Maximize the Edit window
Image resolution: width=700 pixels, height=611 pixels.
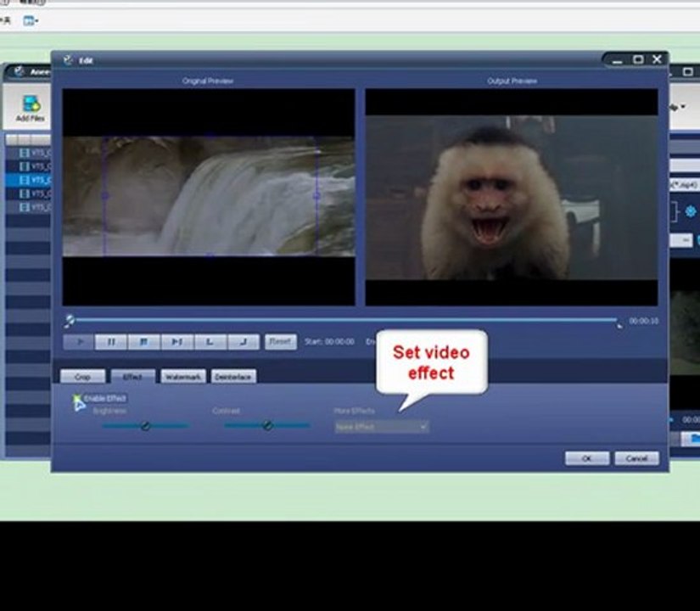click(x=638, y=59)
